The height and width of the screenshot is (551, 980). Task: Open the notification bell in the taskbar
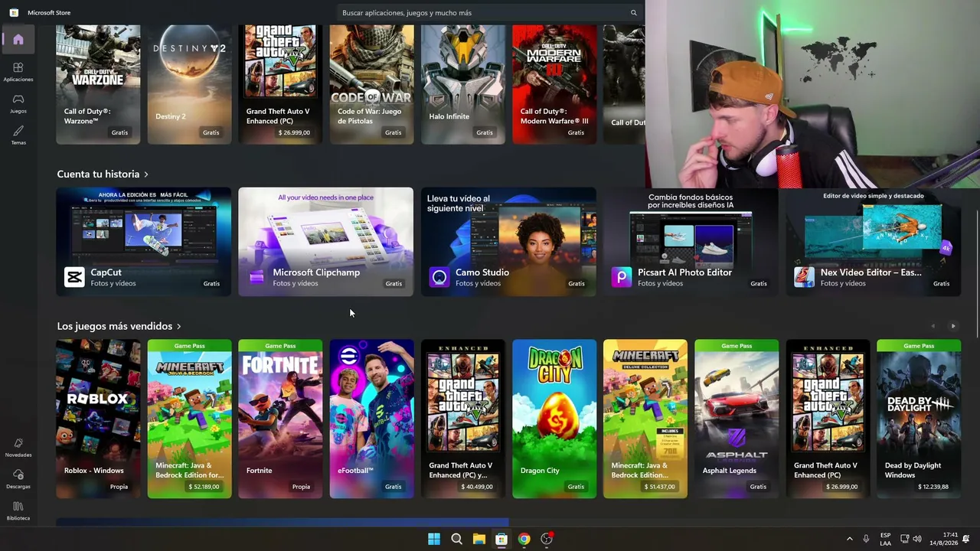pos(967,539)
